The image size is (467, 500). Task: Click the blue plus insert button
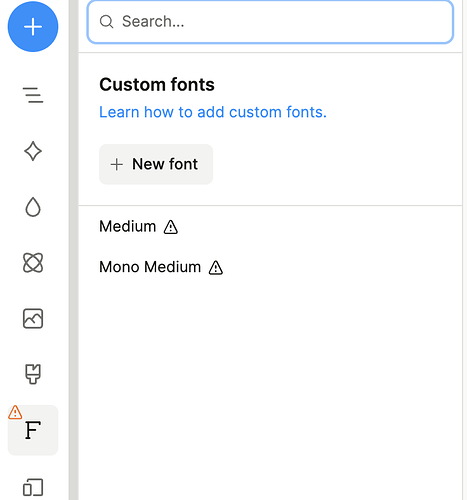33,27
